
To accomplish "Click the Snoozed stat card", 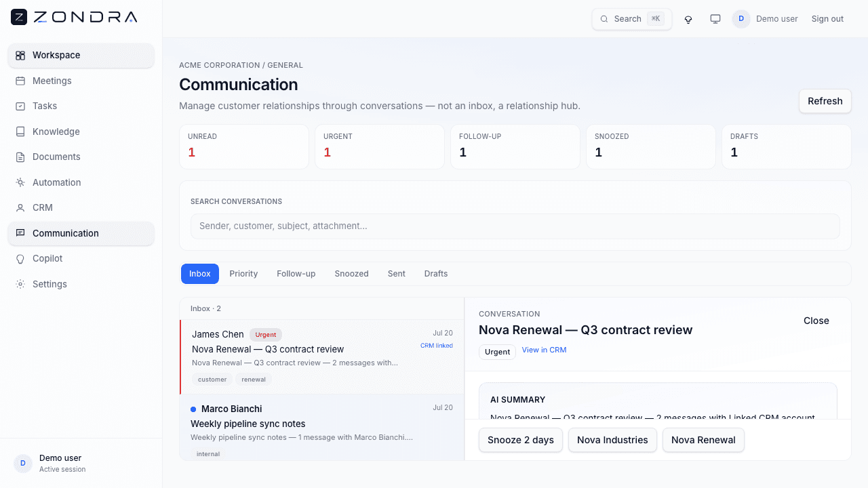I will click(x=651, y=146).
